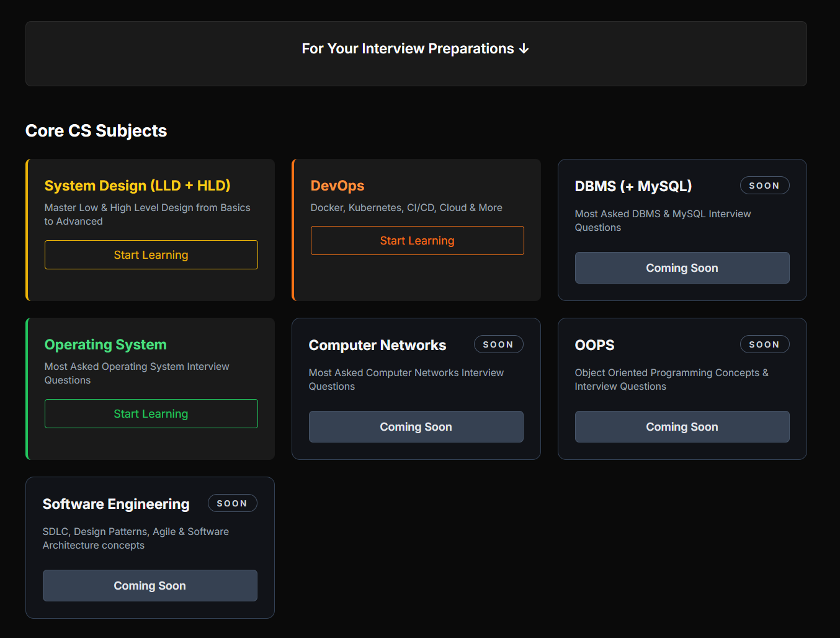
Task: Click the SOON badge on DBMS card
Action: click(764, 186)
